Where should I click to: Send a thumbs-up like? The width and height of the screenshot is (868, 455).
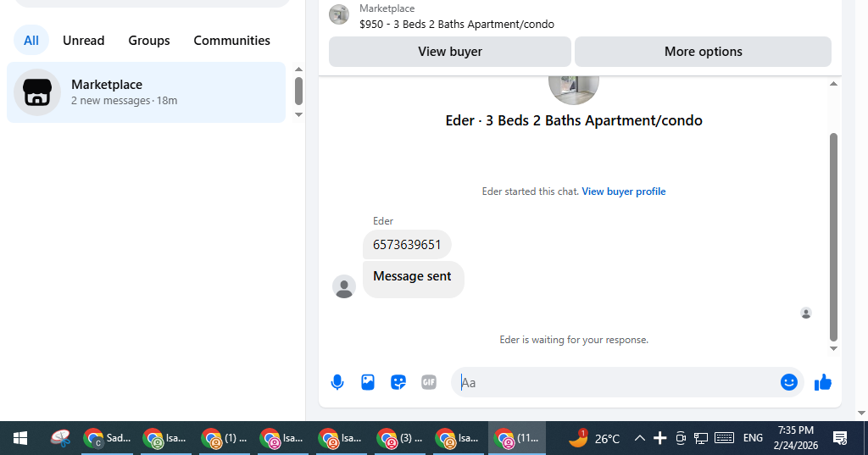click(x=823, y=382)
